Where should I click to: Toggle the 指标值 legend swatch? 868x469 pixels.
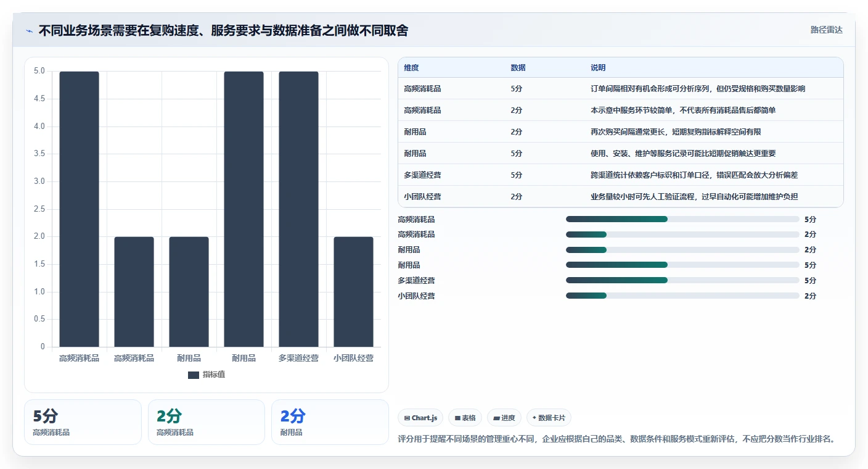point(194,375)
